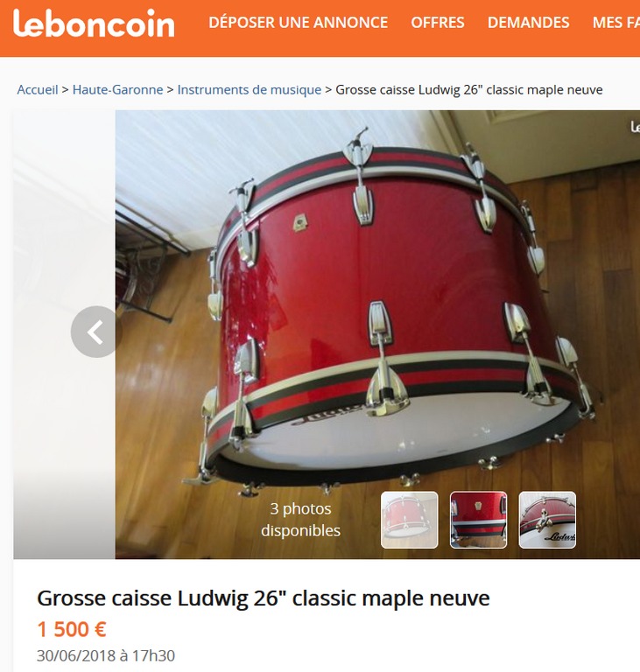This screenshot has height=672, width=640.
Task: Click the watermark in the photo's top-right corner
Action: point(635,126)
